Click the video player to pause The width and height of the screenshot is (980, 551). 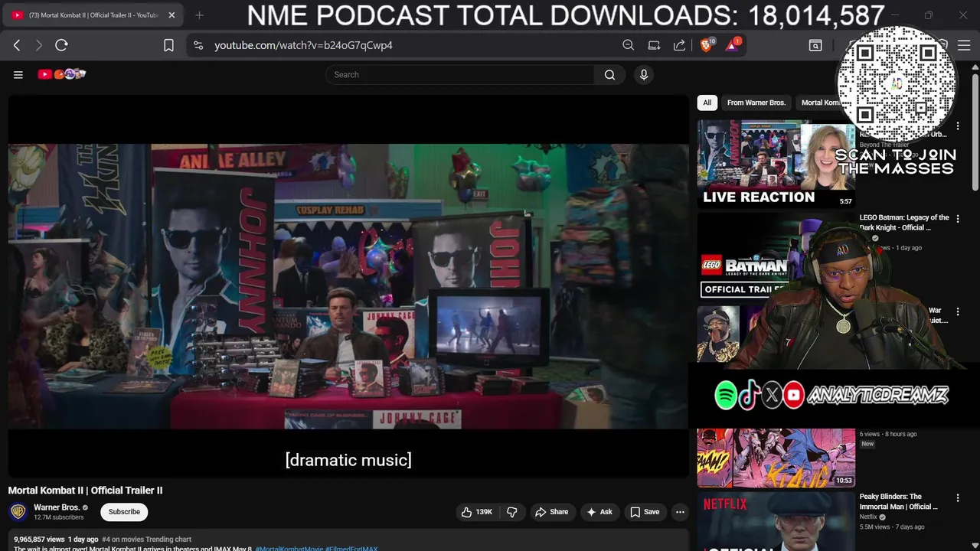tap(348, 286)
